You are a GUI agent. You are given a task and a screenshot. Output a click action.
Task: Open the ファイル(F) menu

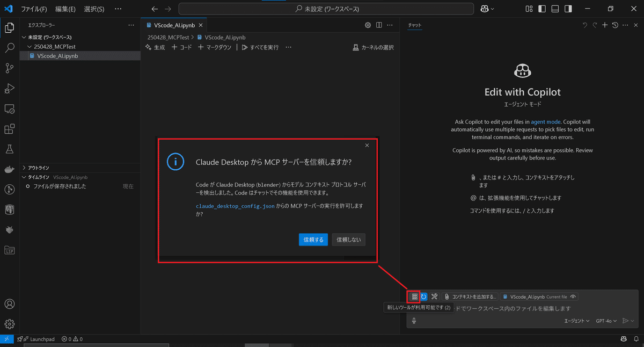point(33,9)
